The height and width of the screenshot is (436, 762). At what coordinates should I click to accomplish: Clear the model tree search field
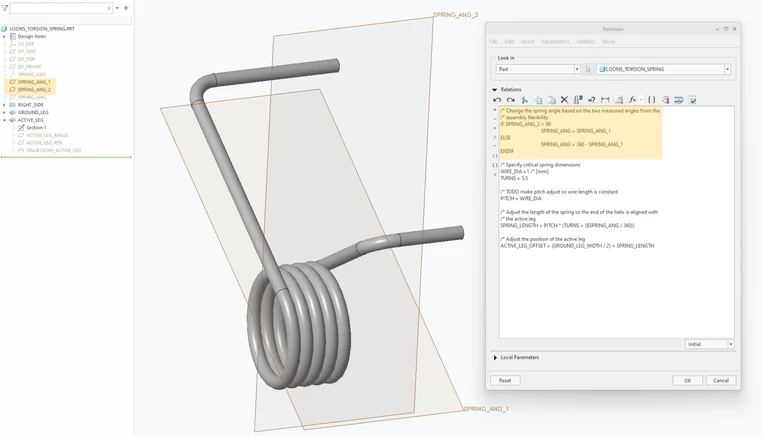tap(109, 8)
